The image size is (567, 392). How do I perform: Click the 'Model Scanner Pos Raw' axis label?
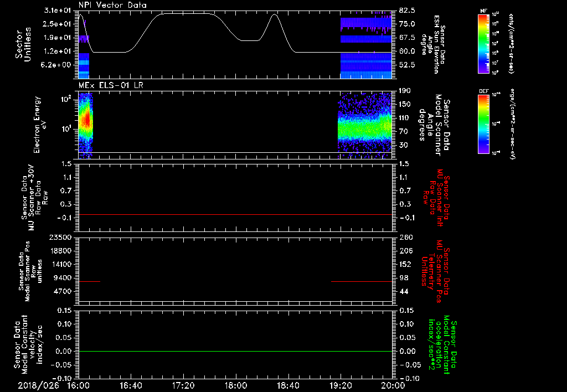[30, 271]
